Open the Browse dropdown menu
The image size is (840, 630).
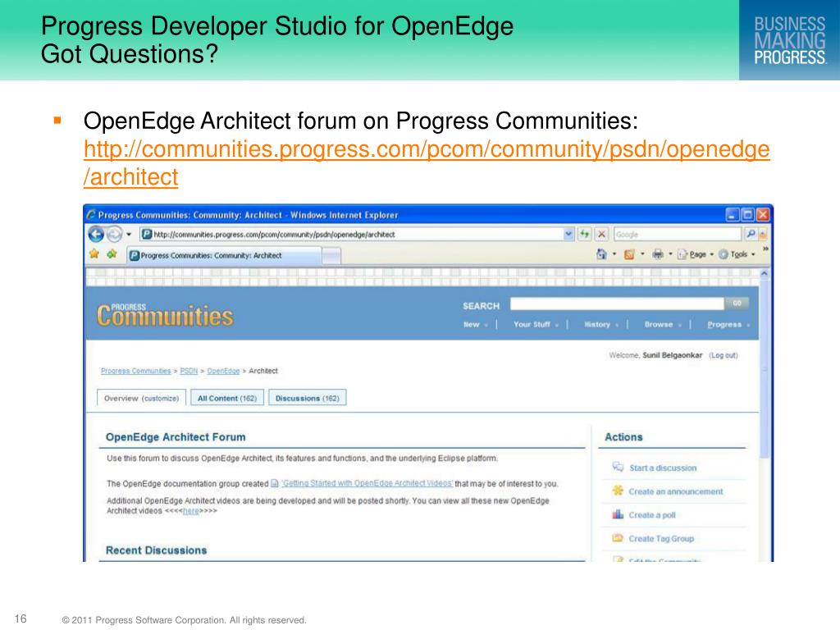663,325
